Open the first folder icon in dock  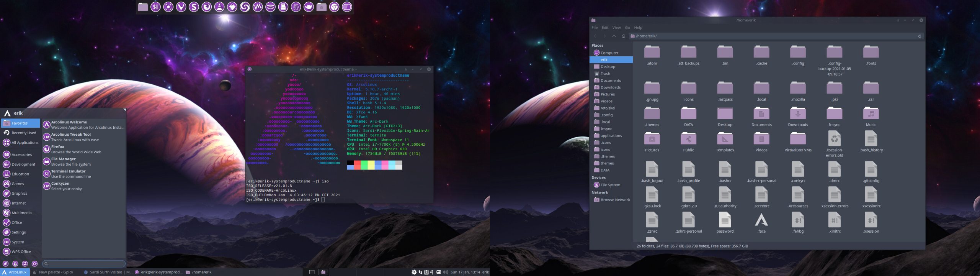pos(143,7)
